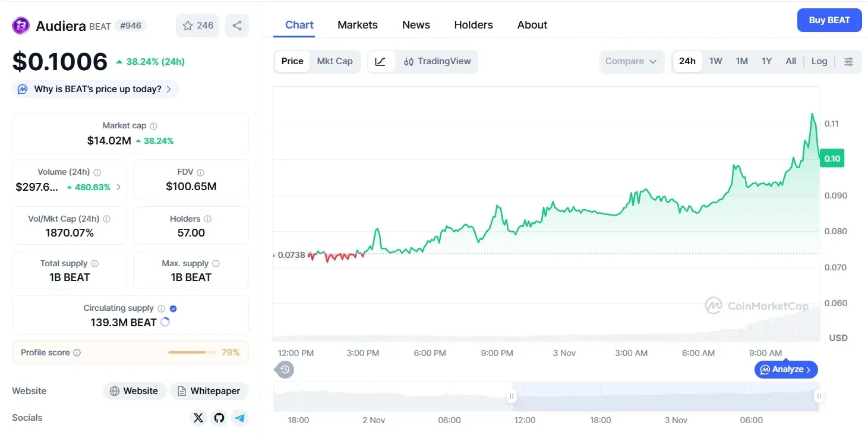868x435 pixels.
Task: Open chart settings via sliders icon
Action: point(848,61)
